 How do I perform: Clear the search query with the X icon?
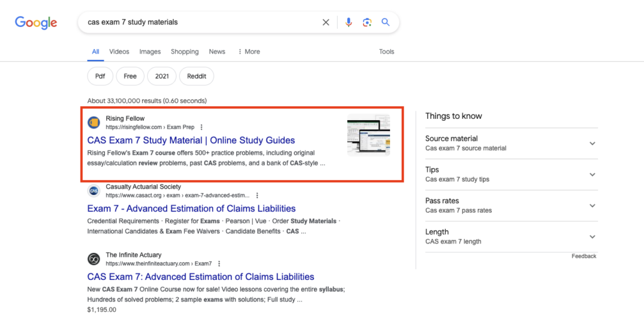(x=326, y=22)
